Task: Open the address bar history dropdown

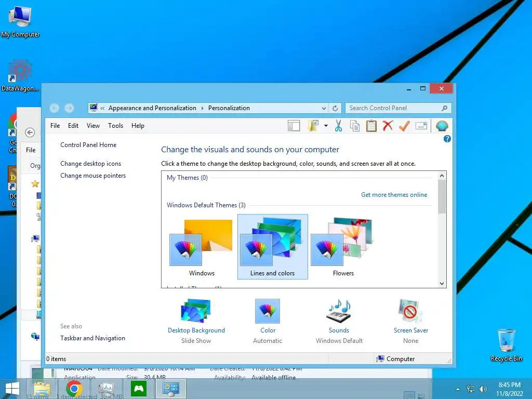Action: [324, 108]
